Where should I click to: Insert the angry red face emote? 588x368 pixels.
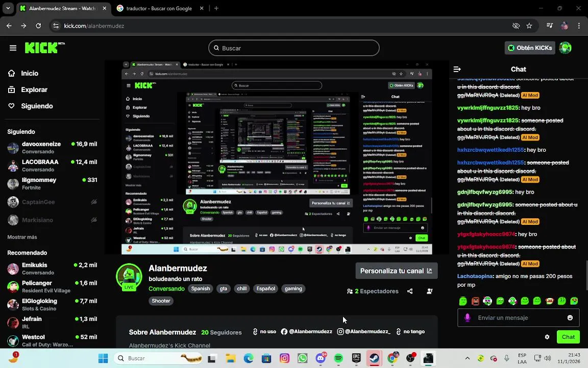(x=476, y=301)
